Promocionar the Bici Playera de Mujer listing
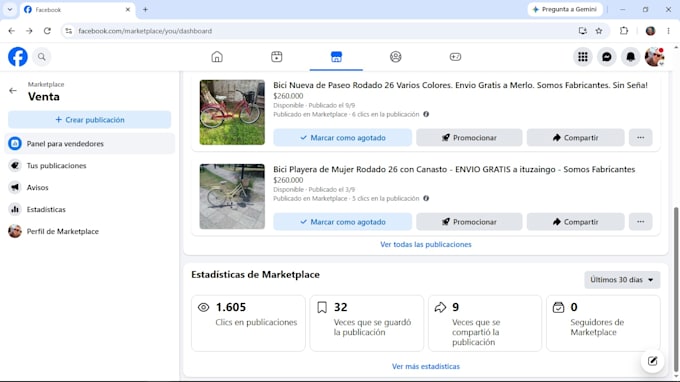Image resolution: width=680 pixels, height=382 pixels. tap(469, 222)
